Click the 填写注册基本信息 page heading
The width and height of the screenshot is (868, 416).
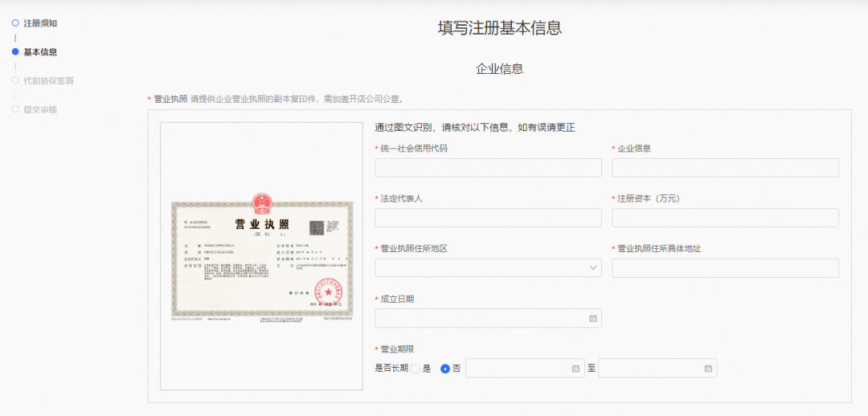click(x=500, y=28)
